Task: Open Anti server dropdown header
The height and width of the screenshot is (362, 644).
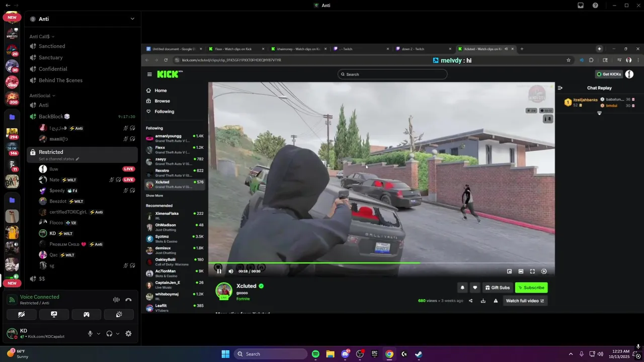Action: [83, 19]
